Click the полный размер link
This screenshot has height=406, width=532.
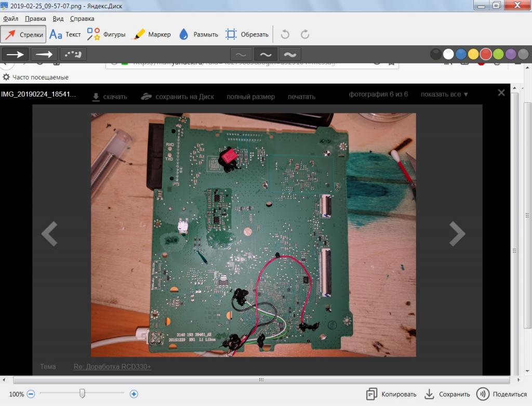tap(251, 97)
